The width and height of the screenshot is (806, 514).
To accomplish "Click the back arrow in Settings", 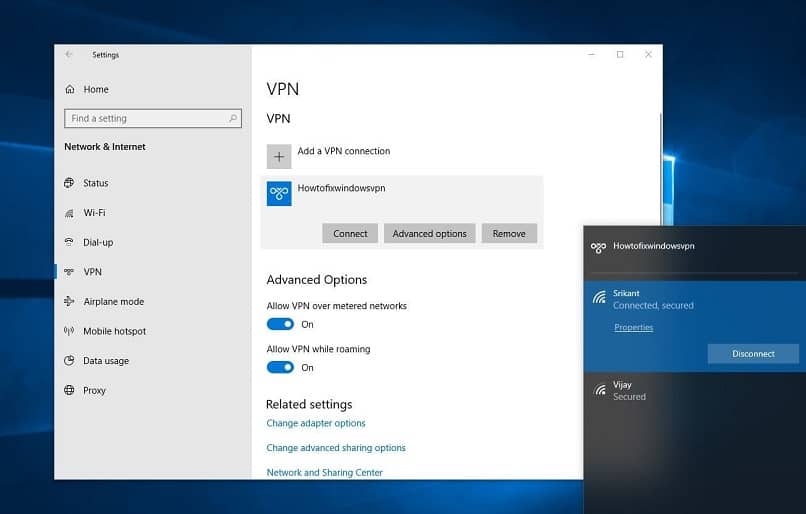I will coord(69,55).
